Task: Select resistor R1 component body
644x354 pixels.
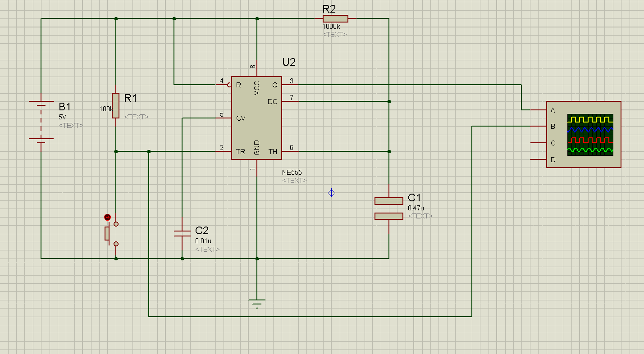Action: 116,105
